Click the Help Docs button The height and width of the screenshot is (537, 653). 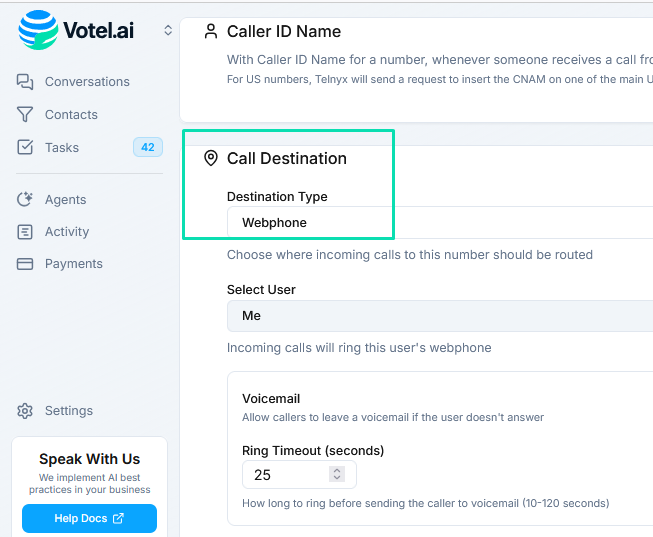(x=89, y=518)
